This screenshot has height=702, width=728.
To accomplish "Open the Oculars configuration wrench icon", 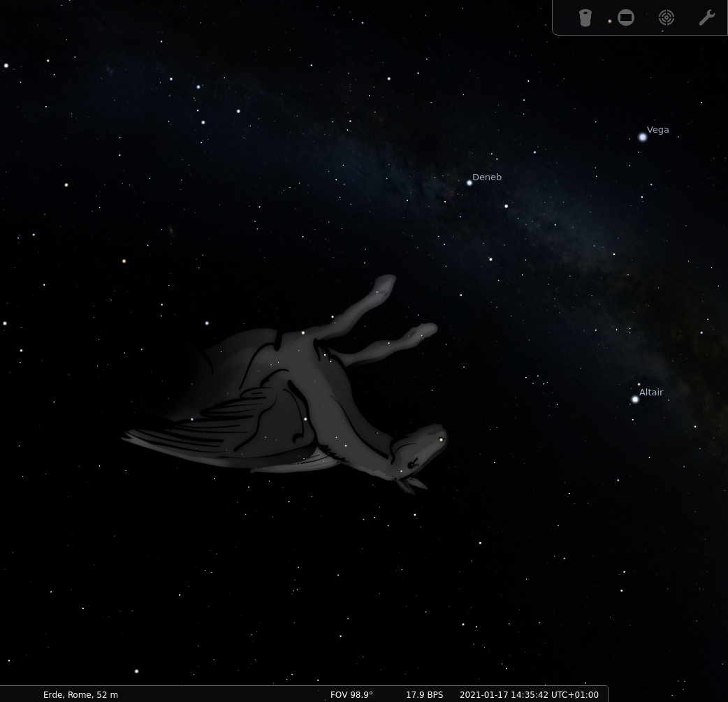I will point(706,18).
